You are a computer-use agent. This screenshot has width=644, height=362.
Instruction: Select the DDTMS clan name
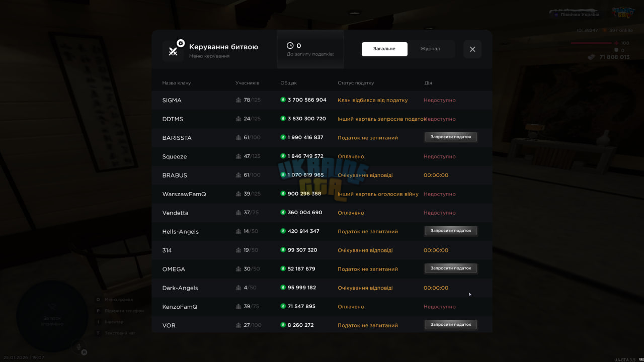point(173,119)
